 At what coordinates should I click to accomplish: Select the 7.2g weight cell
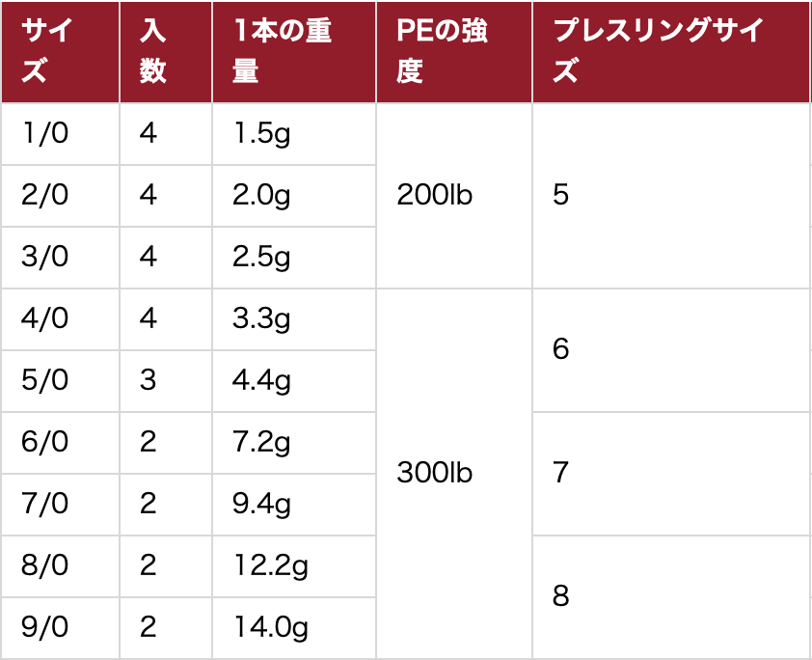click(261, 442)
